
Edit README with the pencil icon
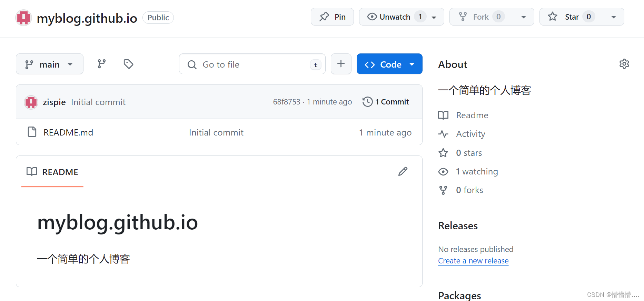[x=403, y=171]
